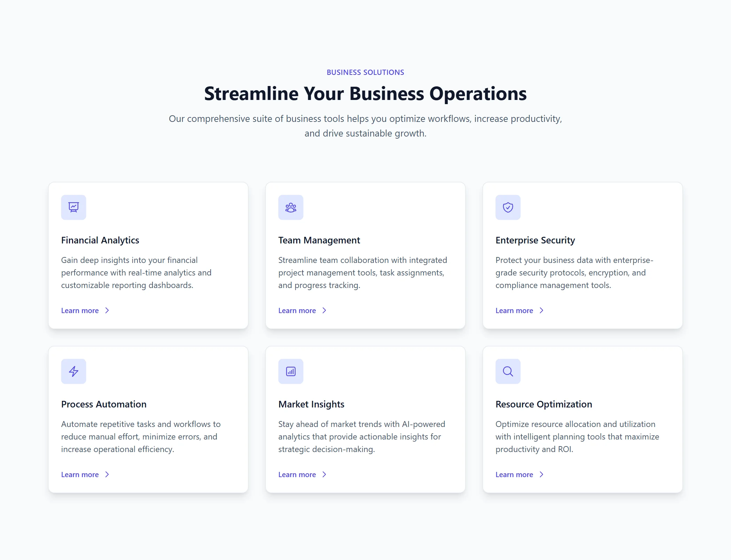Viewport: 731px width, 560px height.
Task: Select the Resource Optimization card title
Action: point(544,404)
